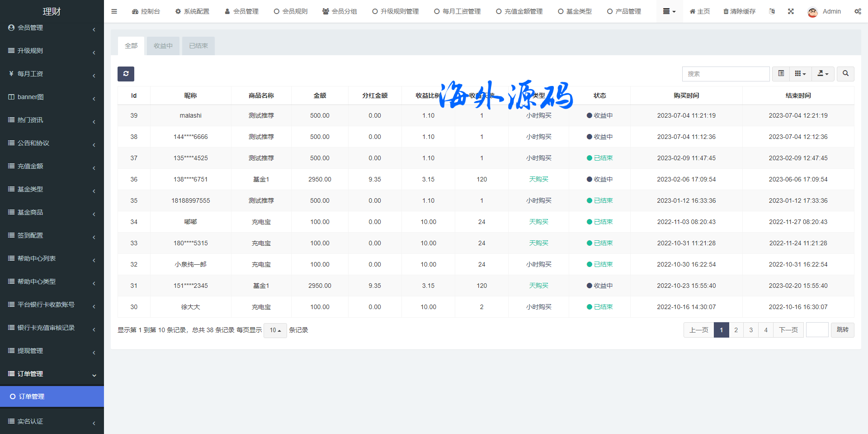Click 清除缓存 trash icon
The width and height of the screenshot is (868, 434).
[726, 11]
